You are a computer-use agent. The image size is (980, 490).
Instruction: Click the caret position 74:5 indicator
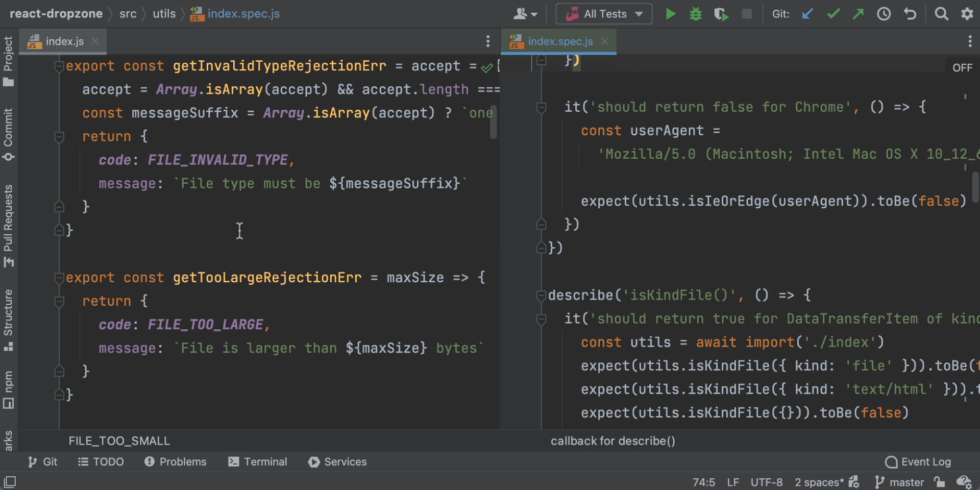[x=703, y=482]
